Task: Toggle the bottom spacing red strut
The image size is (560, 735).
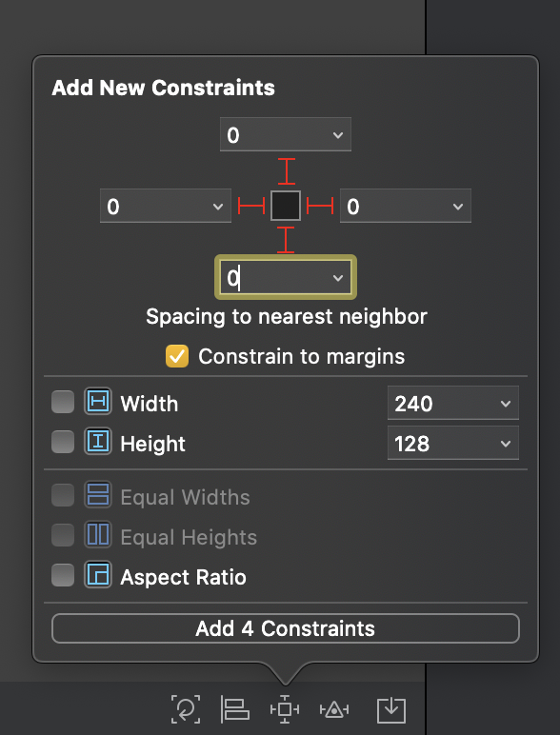Action: 286,240
